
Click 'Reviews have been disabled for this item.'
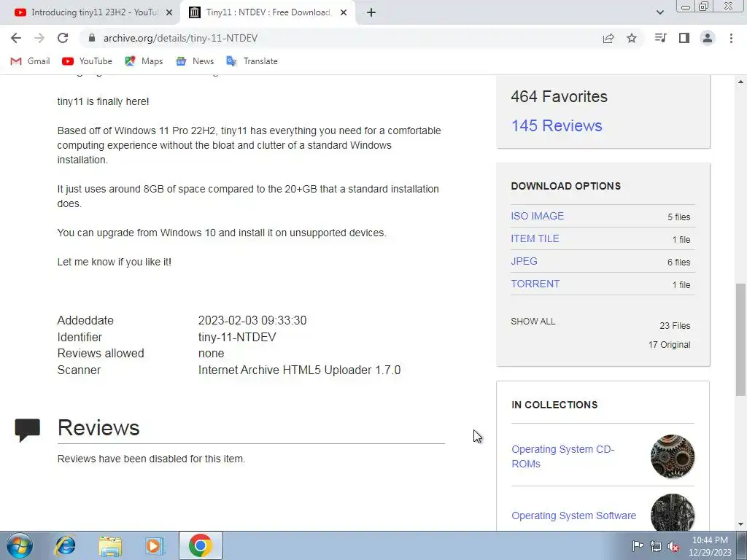click(x=151, y=459)
